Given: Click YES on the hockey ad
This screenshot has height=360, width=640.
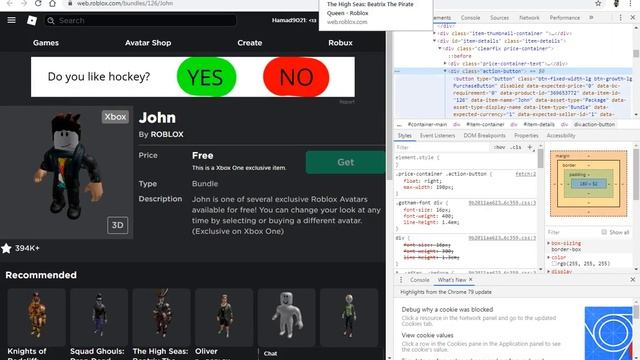Looking at the screenshot, I should pyautogui.click(x=206, y=77).
